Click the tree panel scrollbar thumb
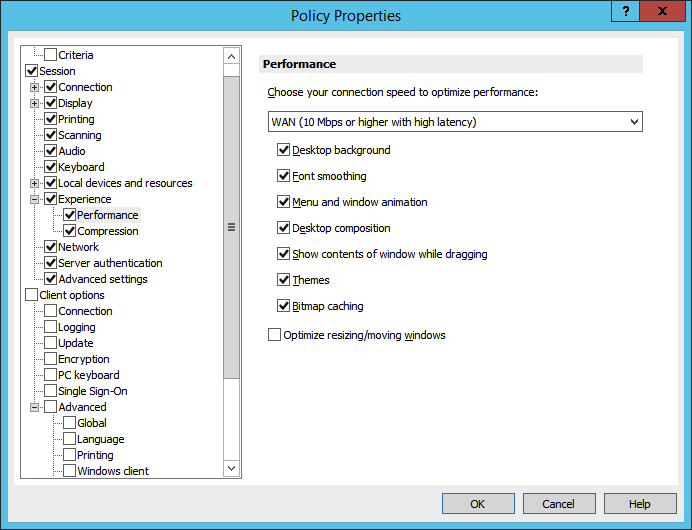This screenshot has height=530, width=692. [x=232, y=227]
